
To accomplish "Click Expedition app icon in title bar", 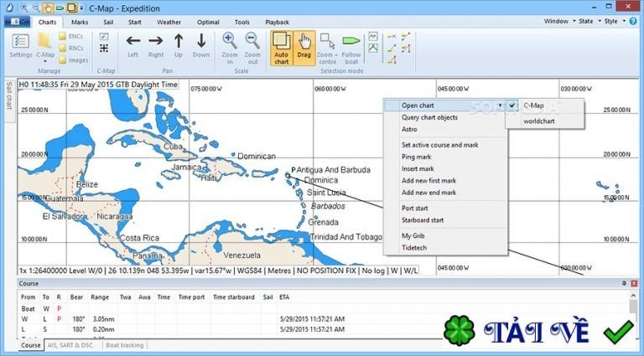I will 9,8.
